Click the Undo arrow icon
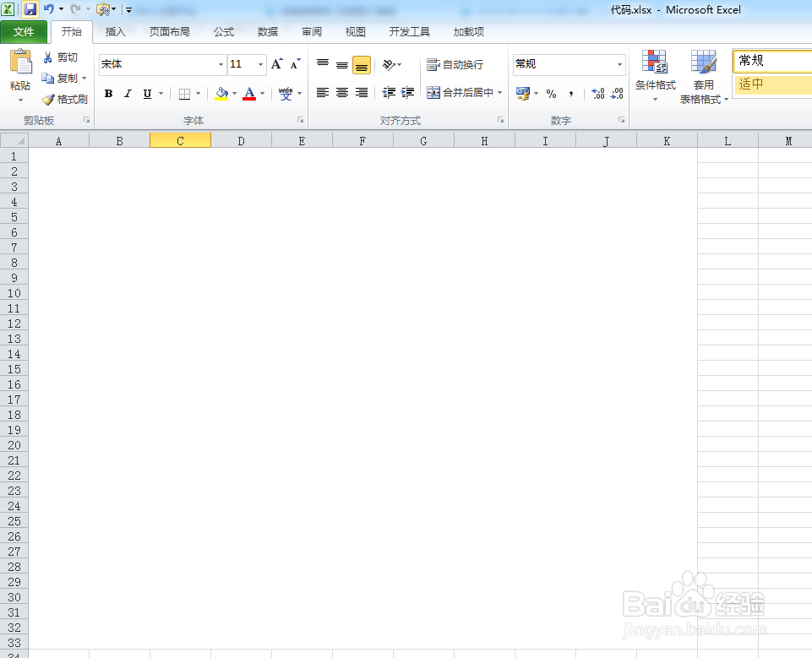Image resolution: width=812 pixels, height=658 pixels. tap(49, 8)
